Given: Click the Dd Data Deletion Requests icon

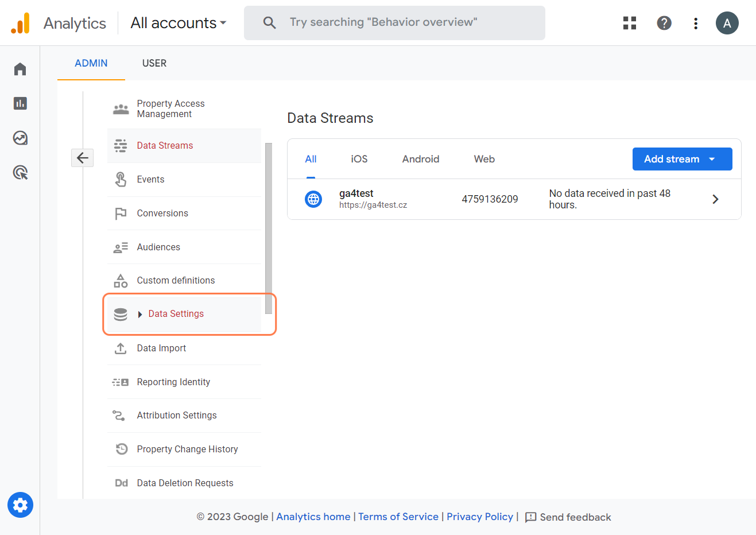Looking at the screenshot, I should [x=121, y=483].
